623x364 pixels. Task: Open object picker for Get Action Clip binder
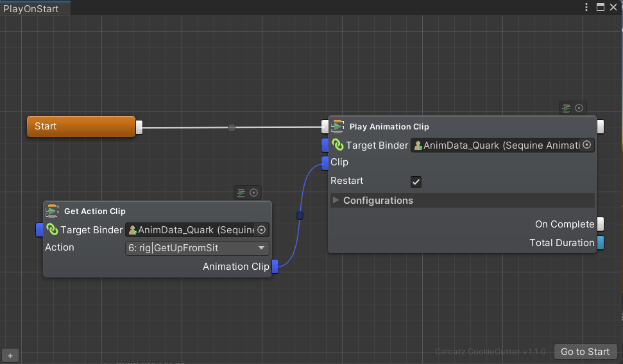click(261, 230)
